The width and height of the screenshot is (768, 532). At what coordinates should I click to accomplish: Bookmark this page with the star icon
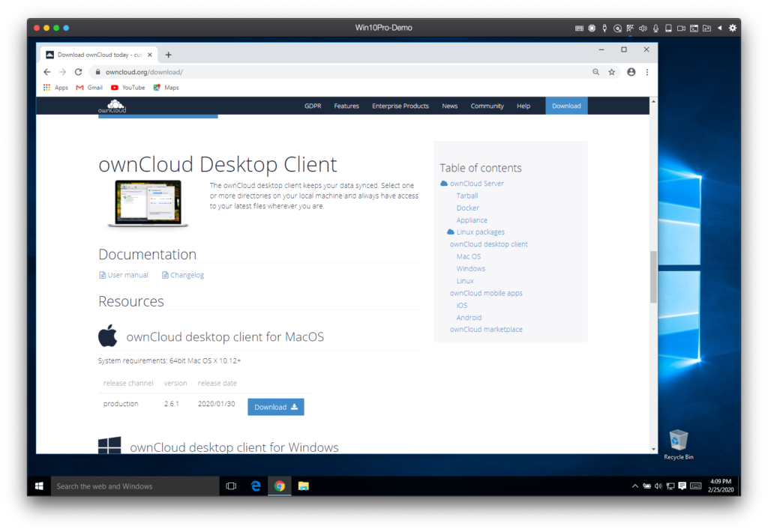(x=612, y=72)
